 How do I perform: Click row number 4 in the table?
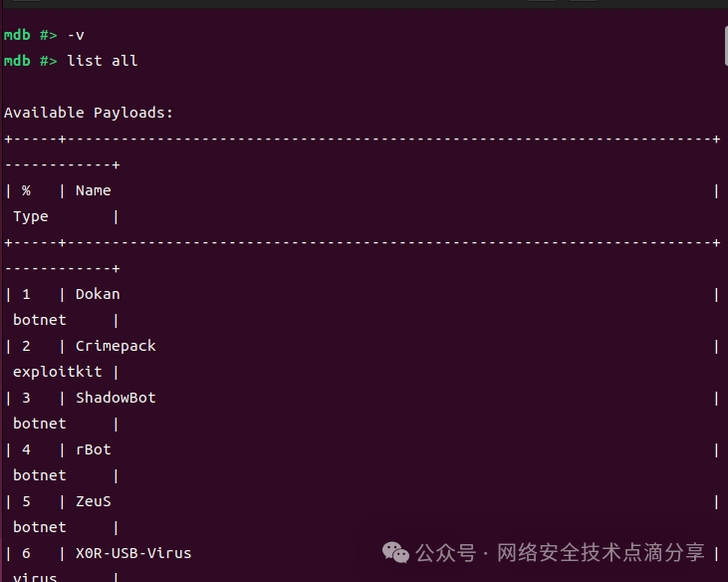(26, 449)
